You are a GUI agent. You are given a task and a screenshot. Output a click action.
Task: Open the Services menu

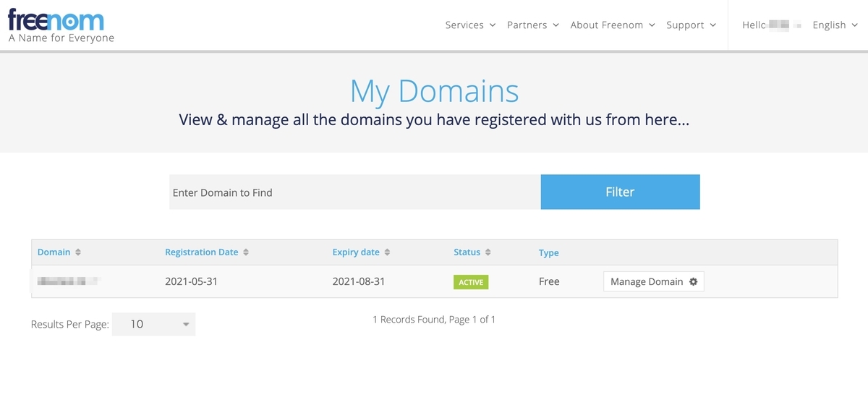pyautogui.click(x=470, y=25)
